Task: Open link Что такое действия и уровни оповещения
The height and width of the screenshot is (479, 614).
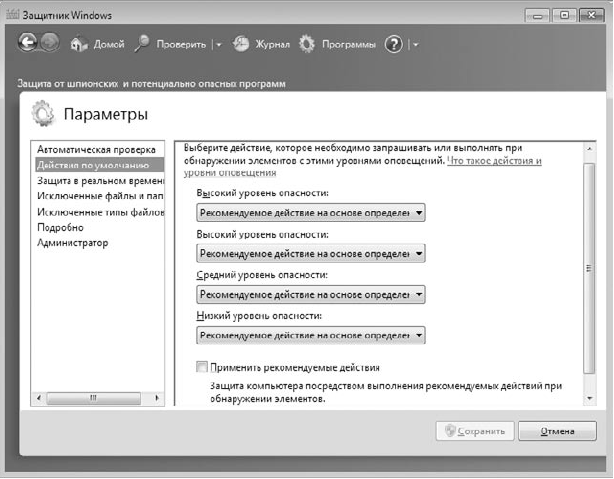Action: point(494,161)
